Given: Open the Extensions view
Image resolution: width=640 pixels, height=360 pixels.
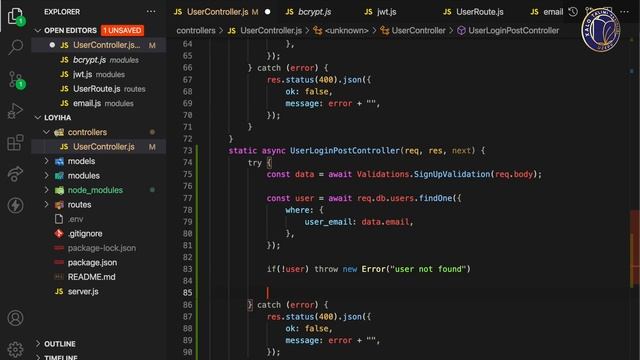Looking at the screenshot, I should point(16,143).
